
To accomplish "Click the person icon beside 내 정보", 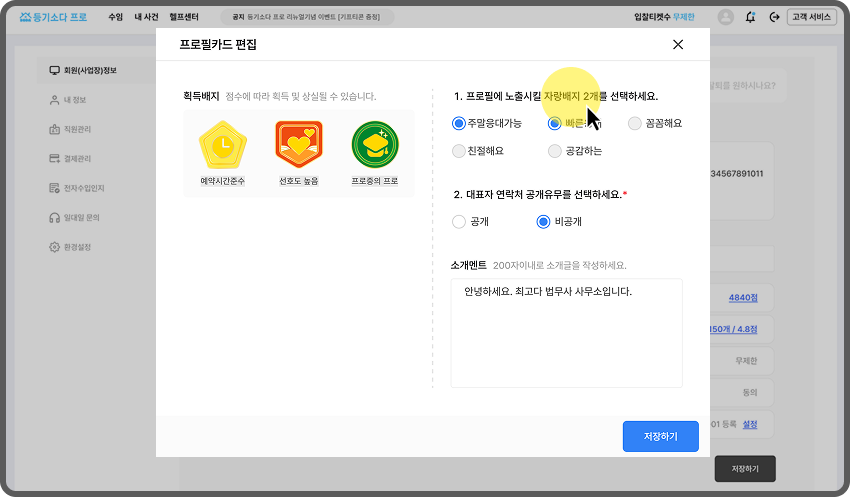I will click(54, 100).
